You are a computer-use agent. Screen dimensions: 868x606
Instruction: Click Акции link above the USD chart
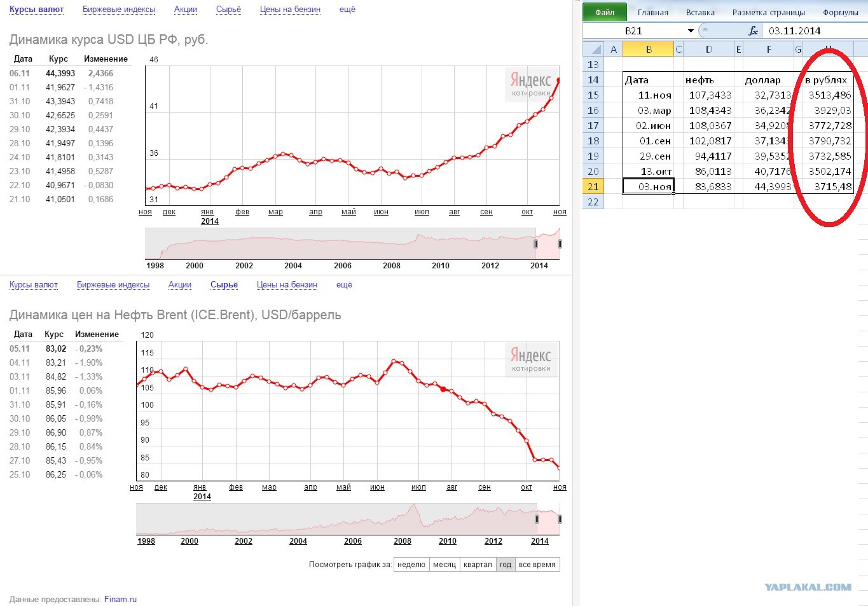(186, 10)
